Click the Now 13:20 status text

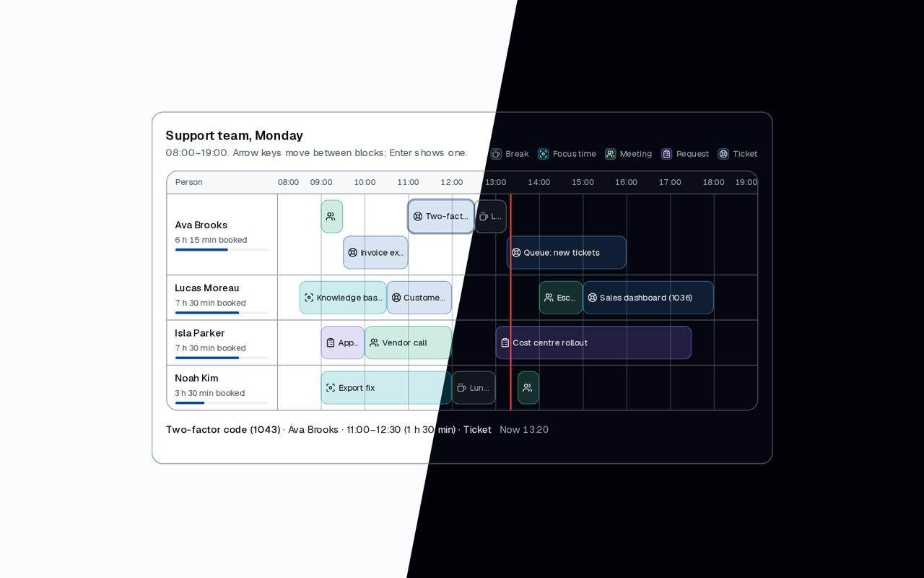524,430
